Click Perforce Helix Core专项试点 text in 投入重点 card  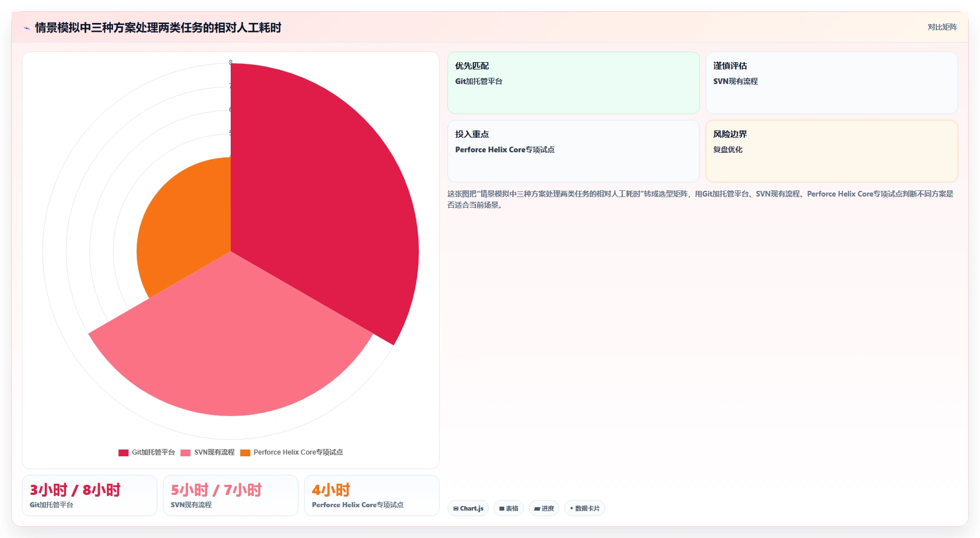pyautogui.click(x=505, y=149)
